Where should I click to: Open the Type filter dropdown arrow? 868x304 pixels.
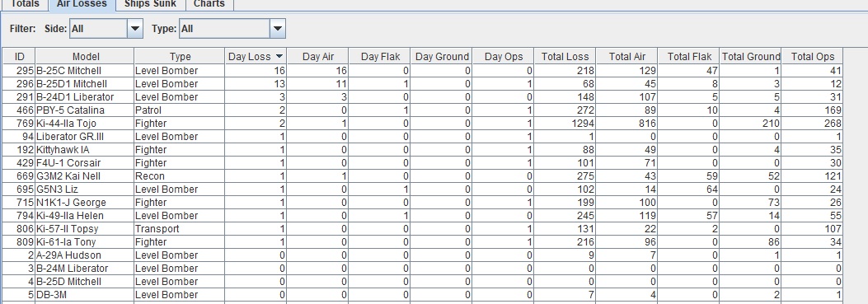point(278,28)
